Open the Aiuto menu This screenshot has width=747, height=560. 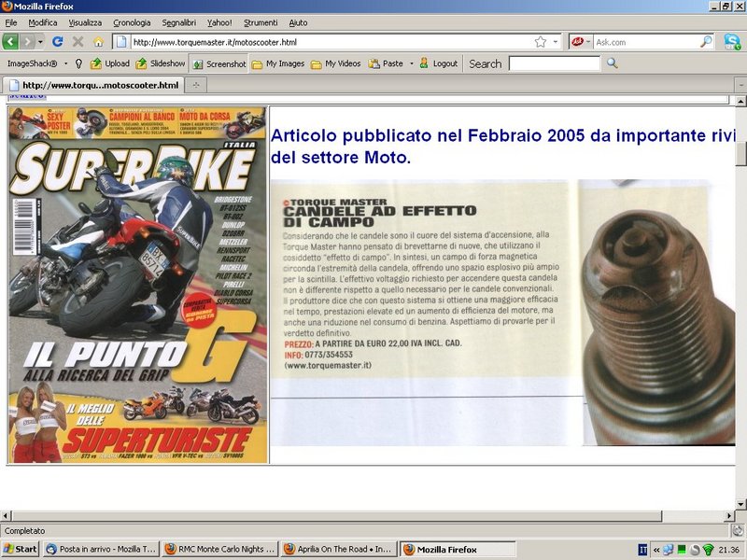tap(298, 22)
